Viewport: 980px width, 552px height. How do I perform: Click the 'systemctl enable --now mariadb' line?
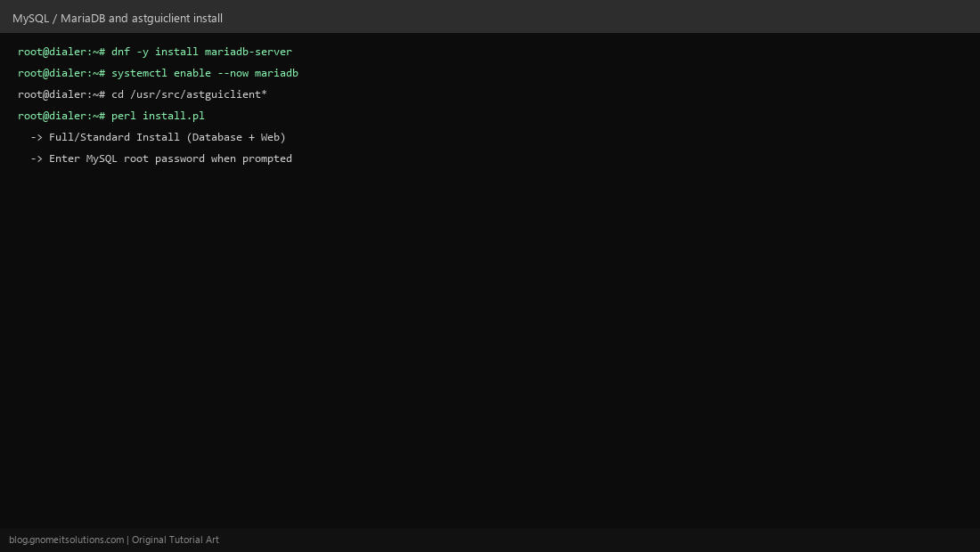[158, 73]
